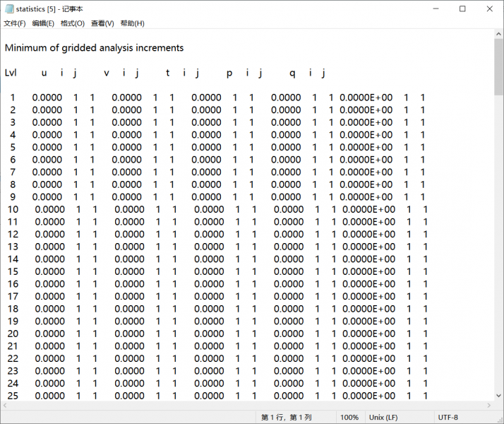The width and height of the screenshot is (504, 424).
Task: Click the 100% zoom status field
Action: pos(349,418)
